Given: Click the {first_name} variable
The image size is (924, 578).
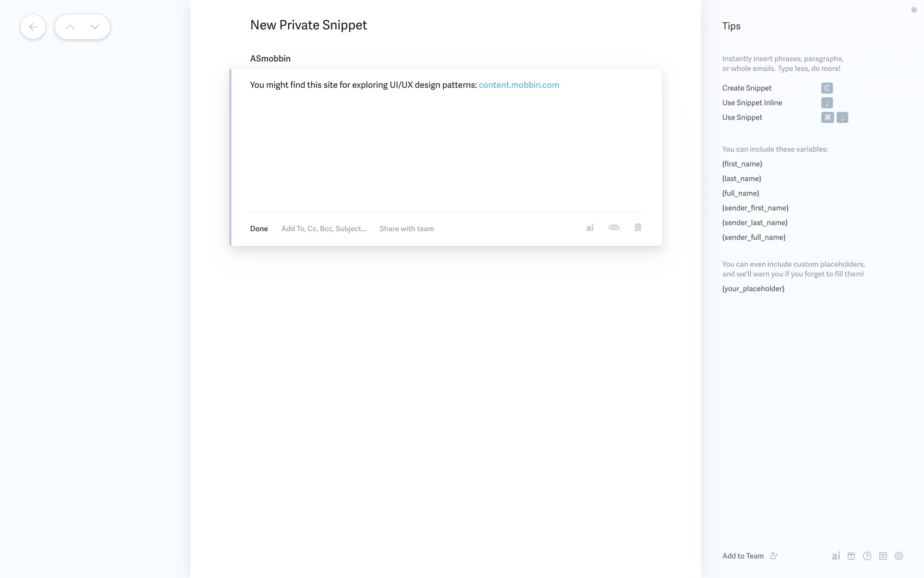Looking at the screenshot, I should (742, 164).
